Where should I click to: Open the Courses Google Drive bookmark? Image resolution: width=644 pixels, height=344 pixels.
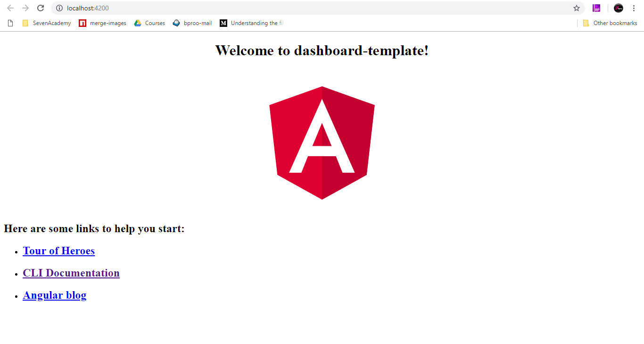point(150,23)
